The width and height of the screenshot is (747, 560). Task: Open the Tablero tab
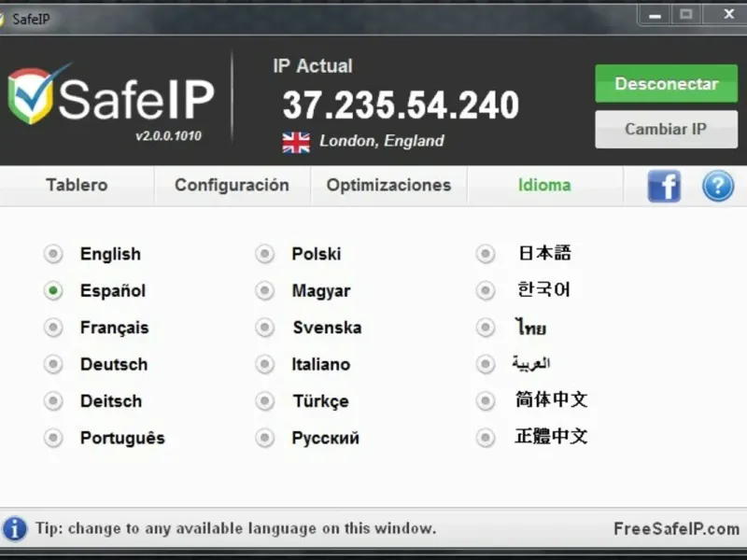77,185
